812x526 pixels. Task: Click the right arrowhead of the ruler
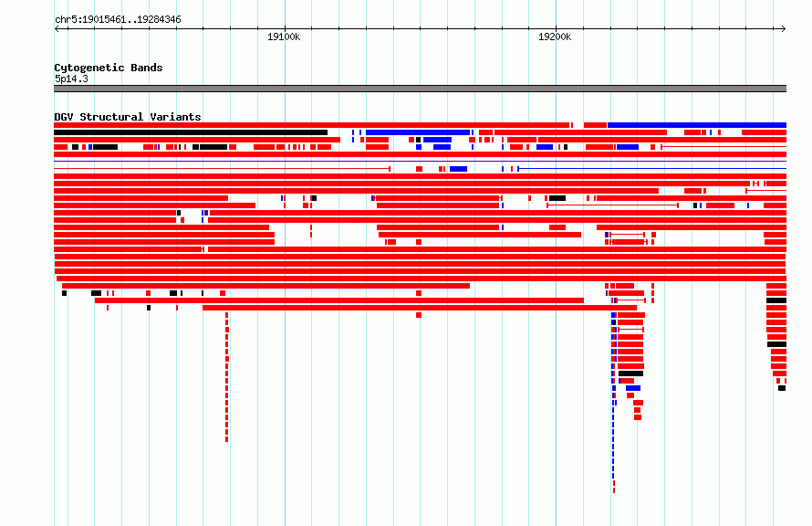click(x=784, y=29)
